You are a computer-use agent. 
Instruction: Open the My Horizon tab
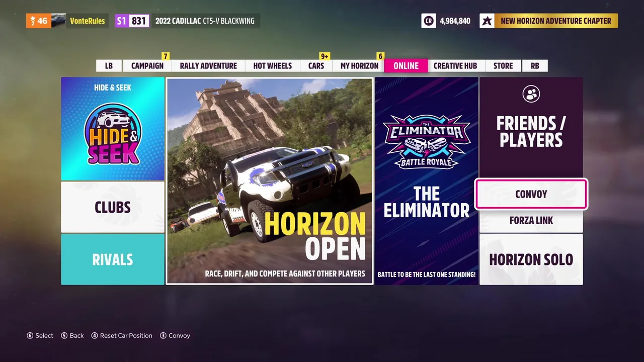359,66
